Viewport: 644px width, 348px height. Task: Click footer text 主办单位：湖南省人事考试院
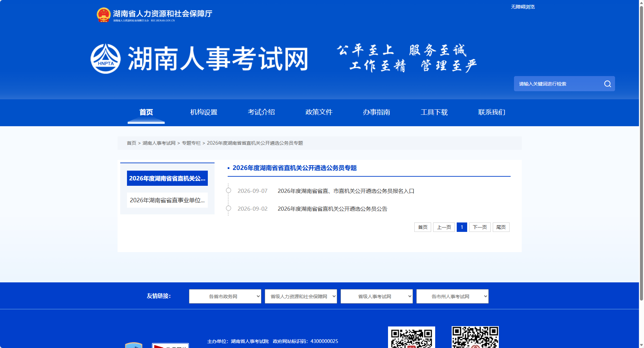click(x=238, y=341)
